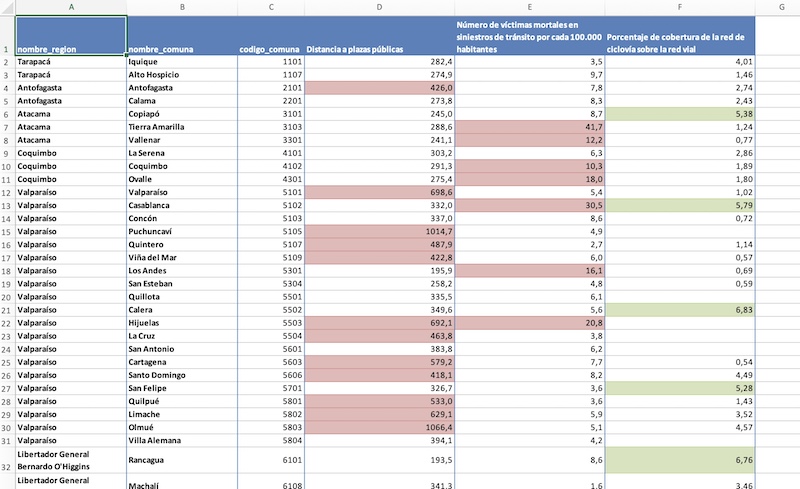Click the green-highlighted value 6,83

(680, 310)
